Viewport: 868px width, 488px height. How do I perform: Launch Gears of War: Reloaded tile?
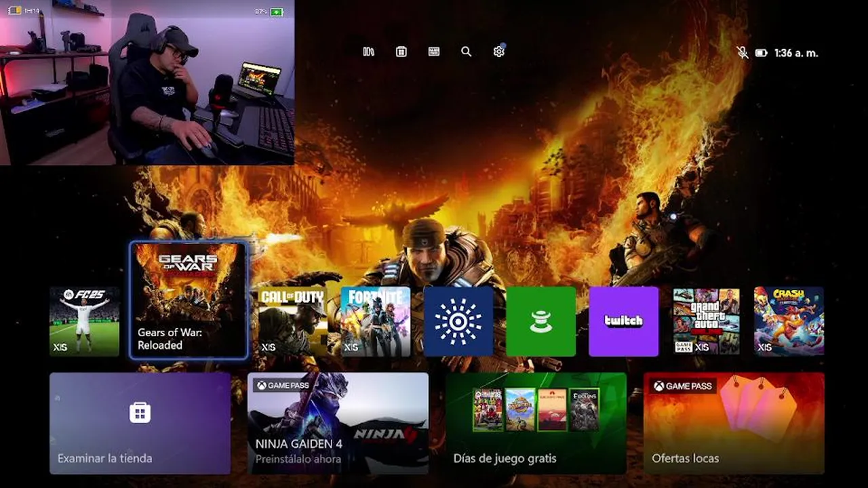189,300
